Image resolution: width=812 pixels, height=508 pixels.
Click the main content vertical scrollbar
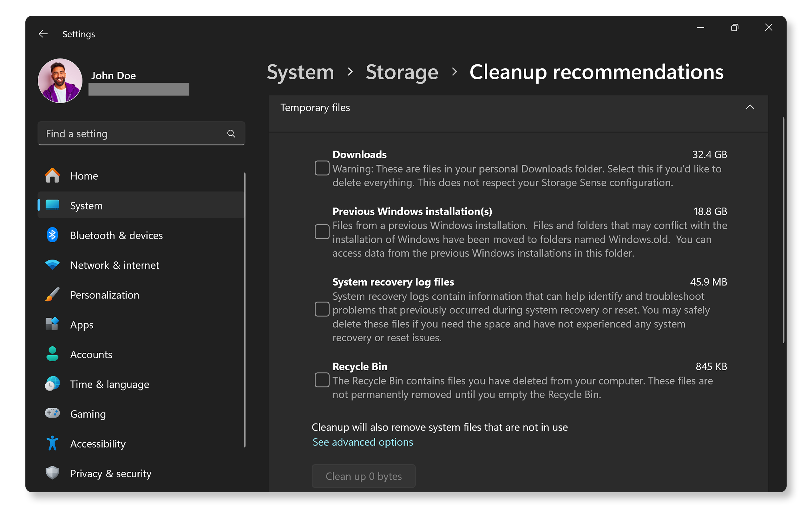(x=784, y=230)
